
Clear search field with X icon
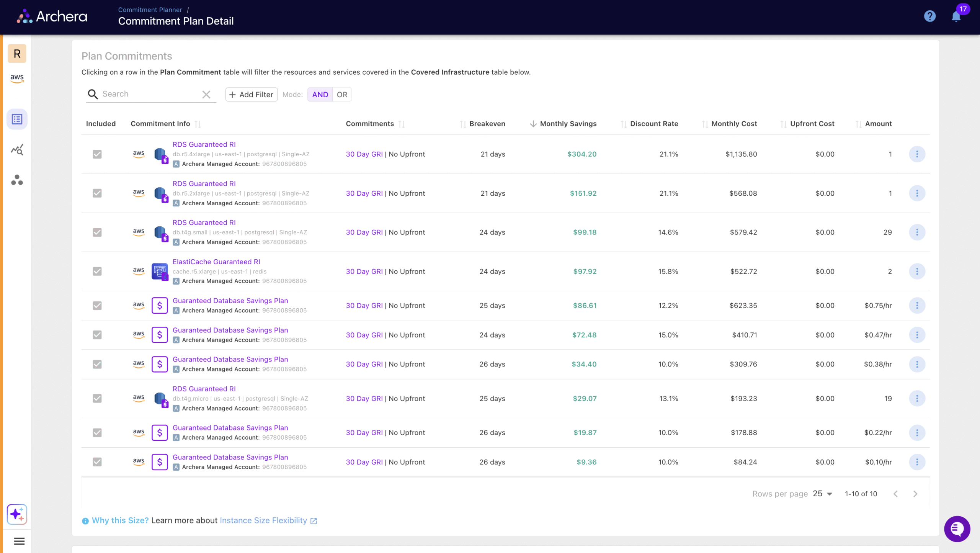(x=206, y=94)
